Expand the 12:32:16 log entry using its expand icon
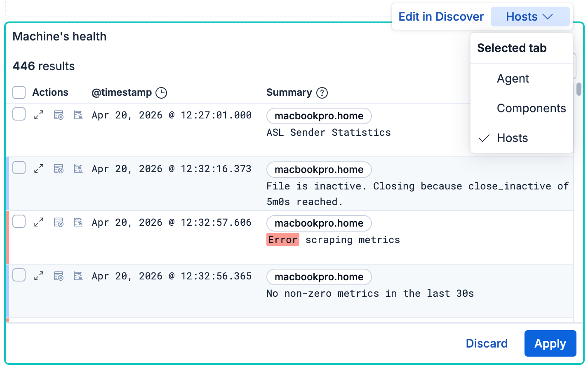This screenshot has width=588, height=369. pos(38,168)
